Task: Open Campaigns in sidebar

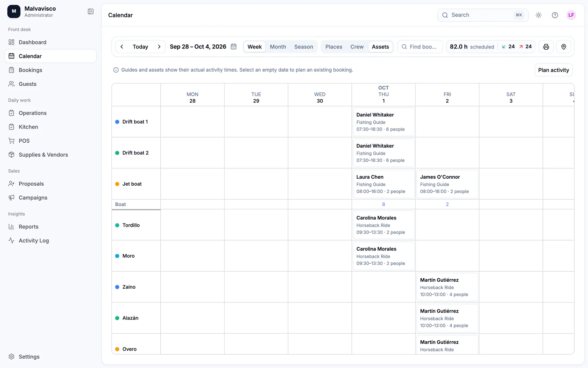Action: click(50, 198)
